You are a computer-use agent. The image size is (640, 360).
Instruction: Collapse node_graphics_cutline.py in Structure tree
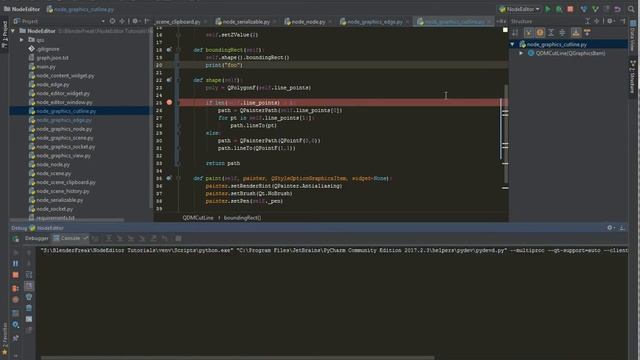513,44
